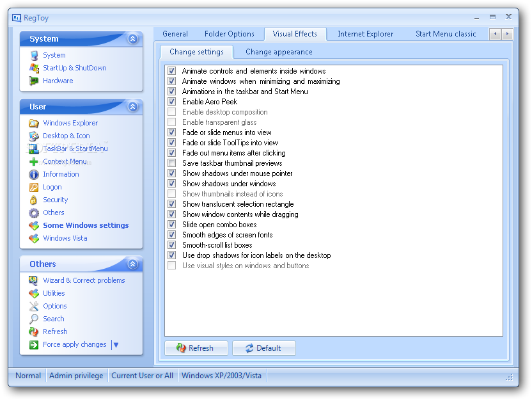Viewport: 532px width, 400px height.
Task: Toggle Show shadows under windows
Action: click(172, 184)
